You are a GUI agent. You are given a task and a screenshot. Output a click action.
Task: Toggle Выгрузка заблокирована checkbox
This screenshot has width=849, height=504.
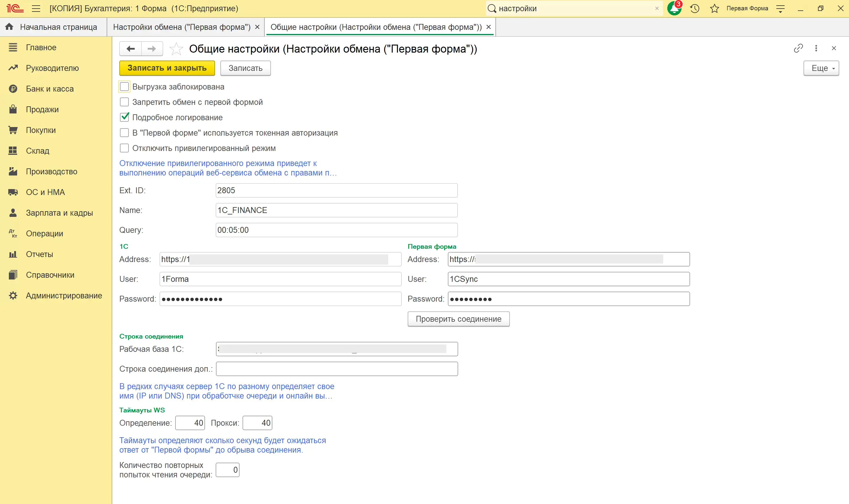pos(124,87)
